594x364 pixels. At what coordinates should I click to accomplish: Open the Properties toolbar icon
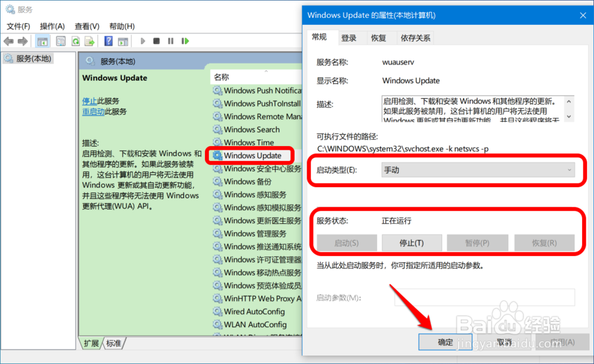click(x=61, y=41)
